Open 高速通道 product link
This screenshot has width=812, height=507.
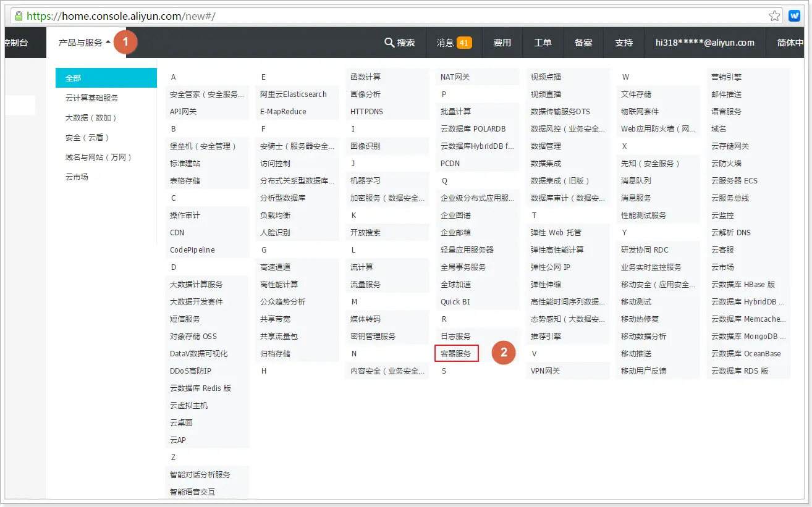coord(275,267)
